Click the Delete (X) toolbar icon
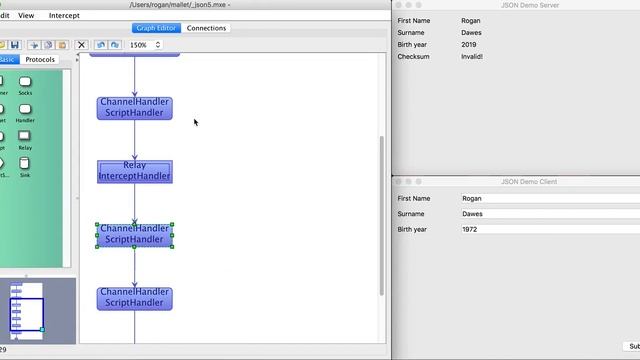 [81, 45]
